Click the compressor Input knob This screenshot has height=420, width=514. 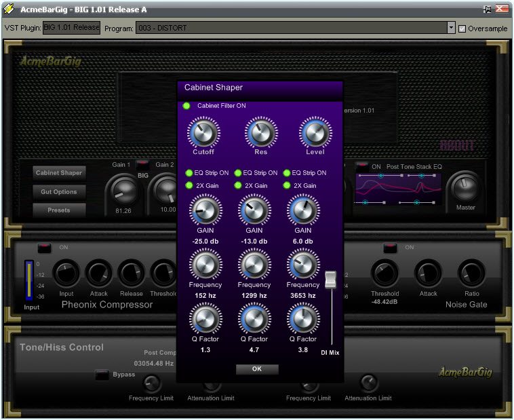(66, 273)
